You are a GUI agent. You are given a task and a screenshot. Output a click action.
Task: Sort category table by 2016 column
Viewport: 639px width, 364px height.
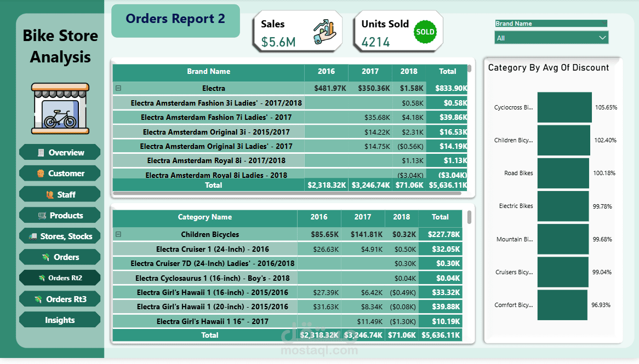[x=319, y=217]
